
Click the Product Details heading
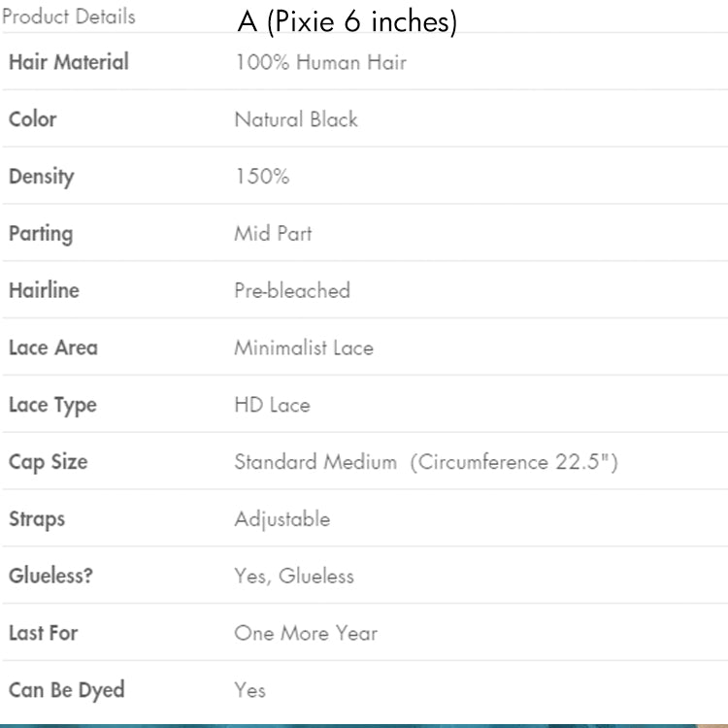tap(69, 17)
